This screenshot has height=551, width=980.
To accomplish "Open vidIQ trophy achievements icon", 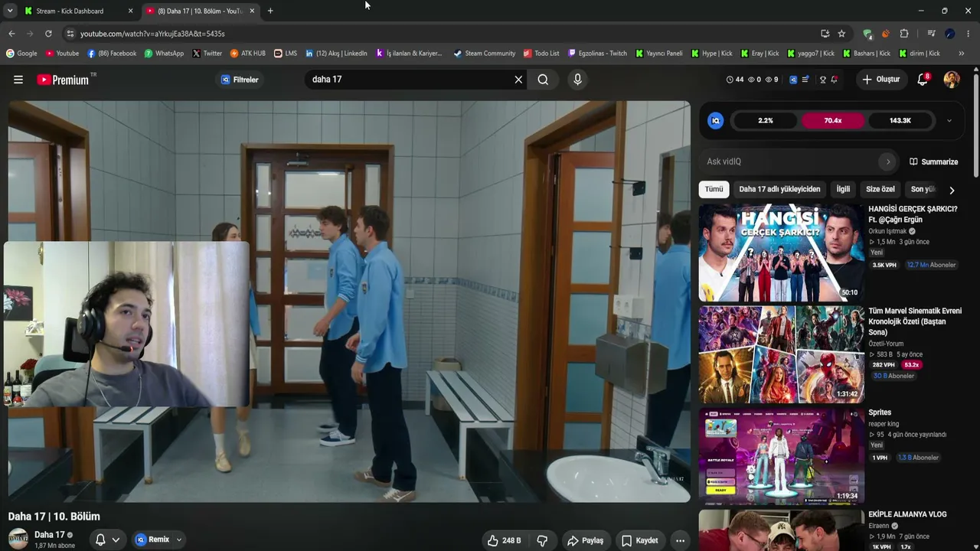I will [823, 80].
